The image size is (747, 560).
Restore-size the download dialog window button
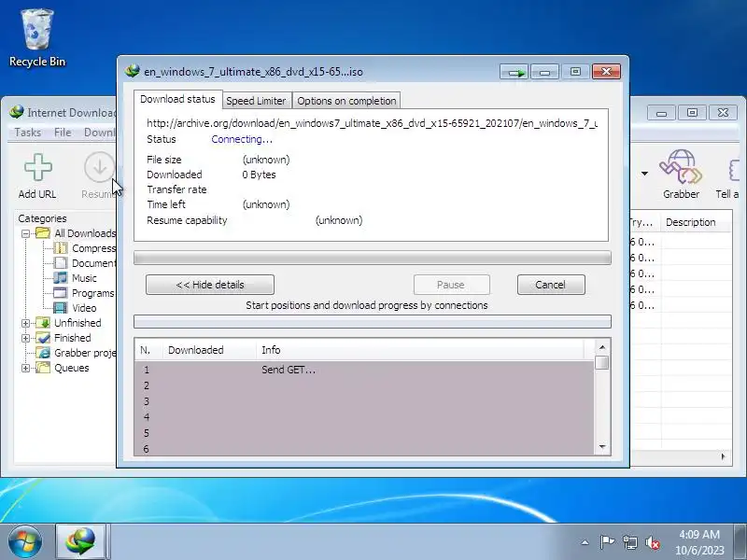point(575,72)
